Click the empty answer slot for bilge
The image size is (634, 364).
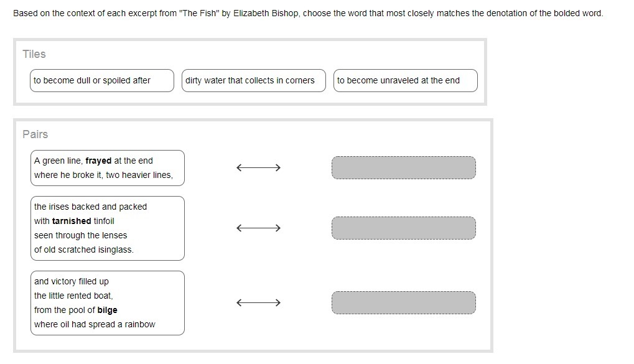(x=403, y=303)
